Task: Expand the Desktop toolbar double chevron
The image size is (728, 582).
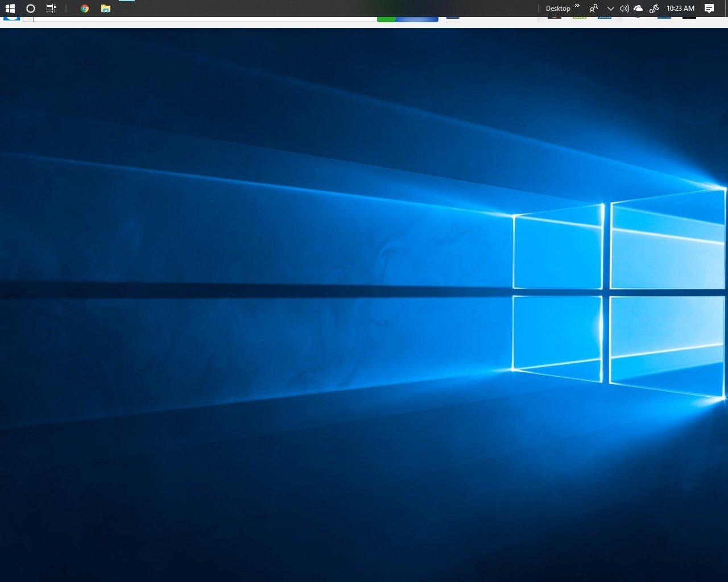Action: pos(577,6)
